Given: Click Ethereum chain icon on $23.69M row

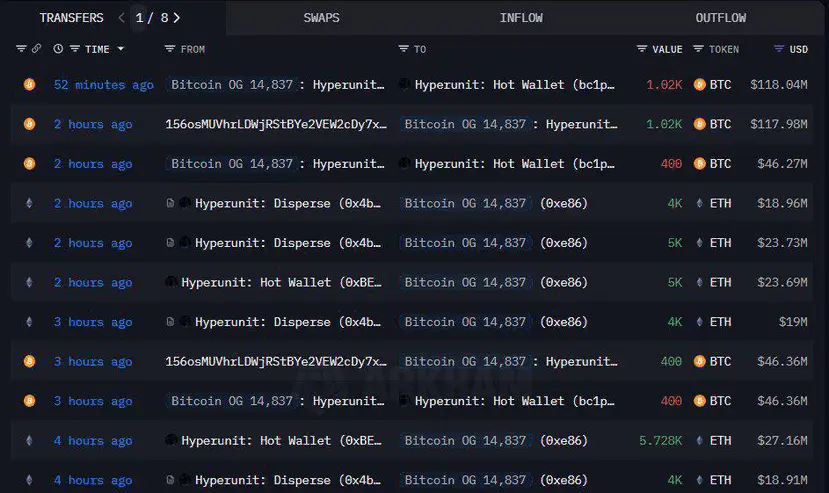Looking at the screenshot, I should pyautogui.click(x=30, y=282).
